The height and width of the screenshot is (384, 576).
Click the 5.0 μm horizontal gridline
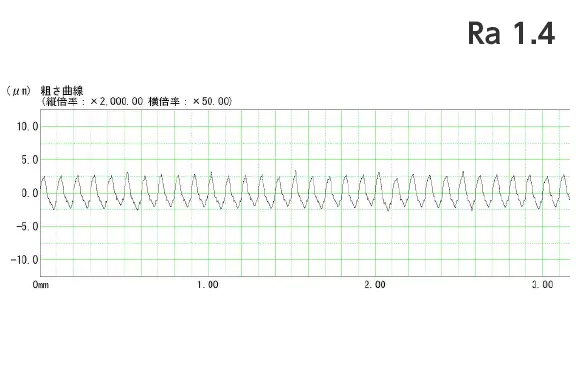point(305,160)
